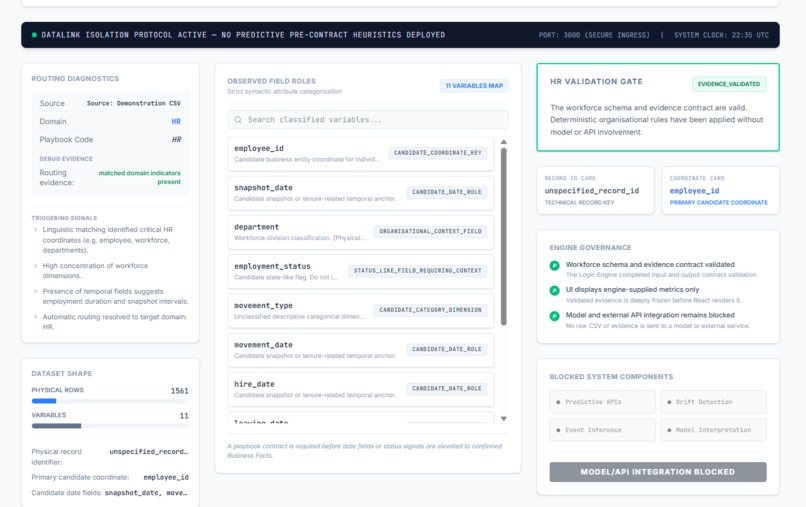Click Candidate date fields value snapshot_date
806x507 pixels.
click(146, 493)
